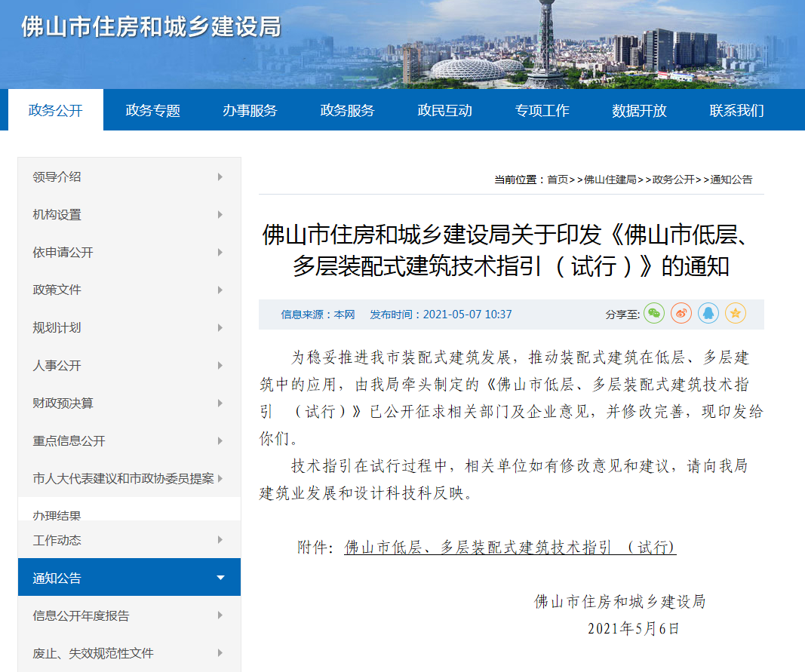This screenshot has height=672, width=805.
Task: Expand the 领导介绍 arrow
Action: 220,177
